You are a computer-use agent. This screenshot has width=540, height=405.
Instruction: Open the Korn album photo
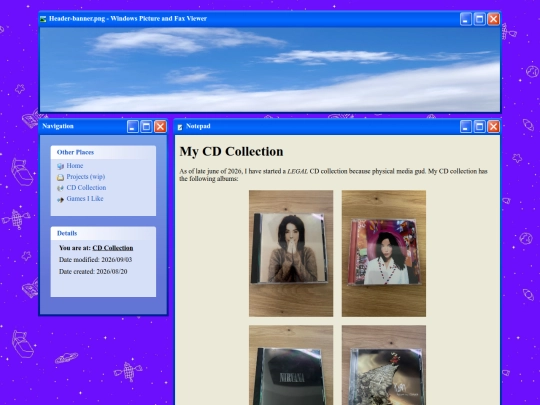tap(384, 365)
